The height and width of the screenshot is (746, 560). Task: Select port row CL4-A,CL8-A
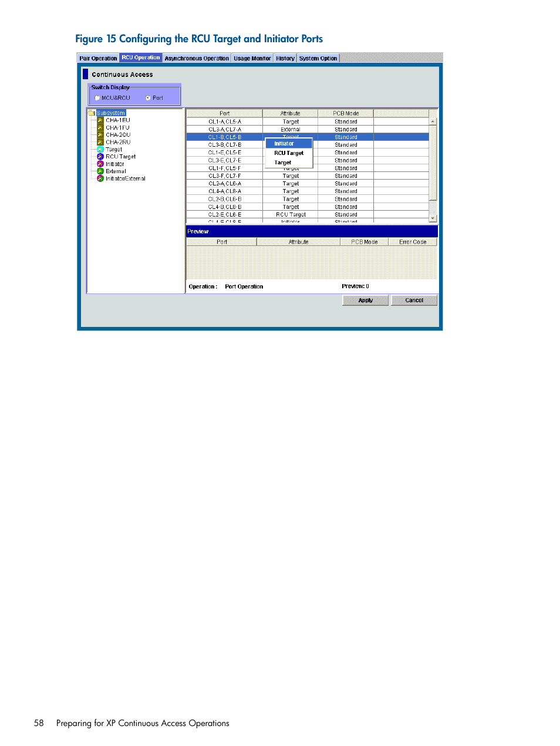click(308, 191)
